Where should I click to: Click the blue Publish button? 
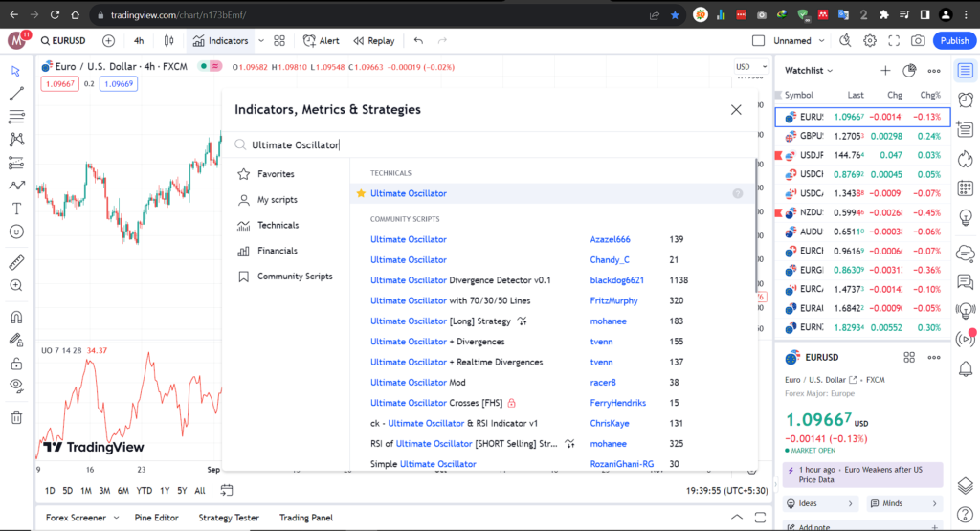click(x=954, y=41)
